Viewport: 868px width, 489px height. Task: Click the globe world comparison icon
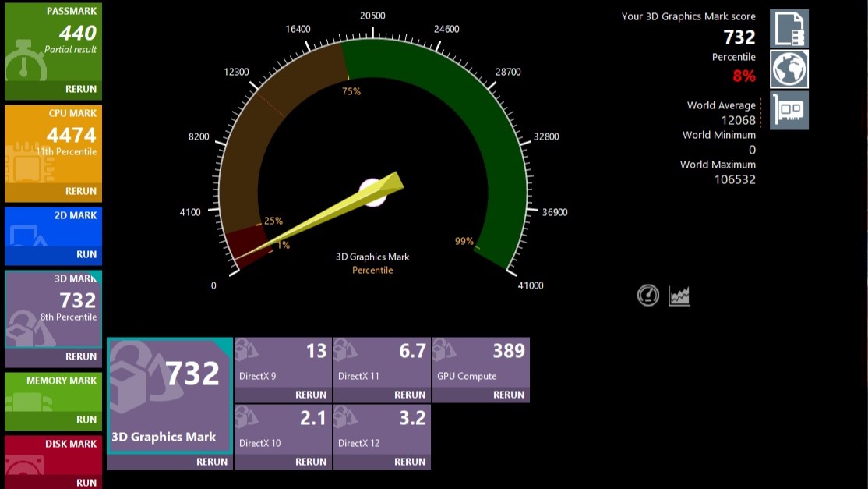pyautogui.click(x=789, y=69)
